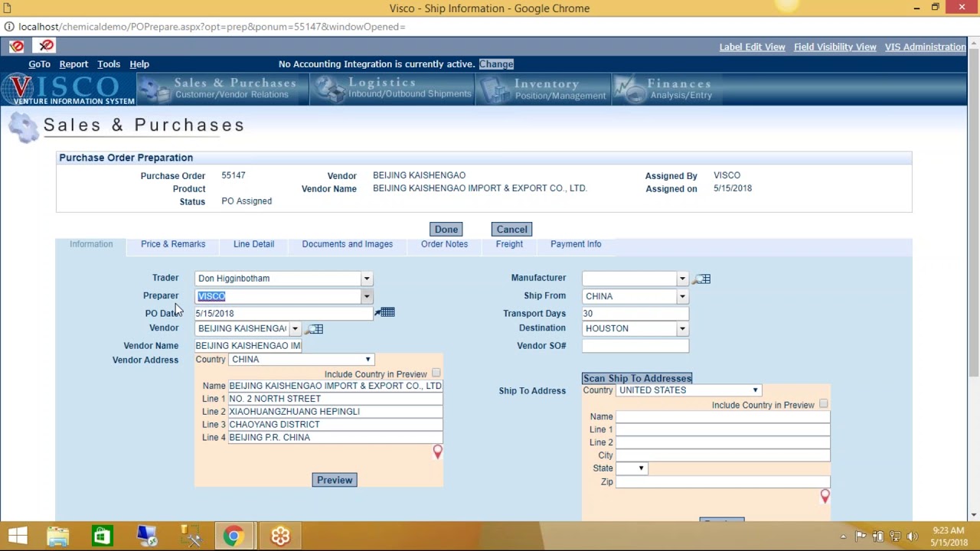The height and width of the screenshot is (551, 980).
Task: Open the VIS Administration link
Action: (x=926, y=47)
